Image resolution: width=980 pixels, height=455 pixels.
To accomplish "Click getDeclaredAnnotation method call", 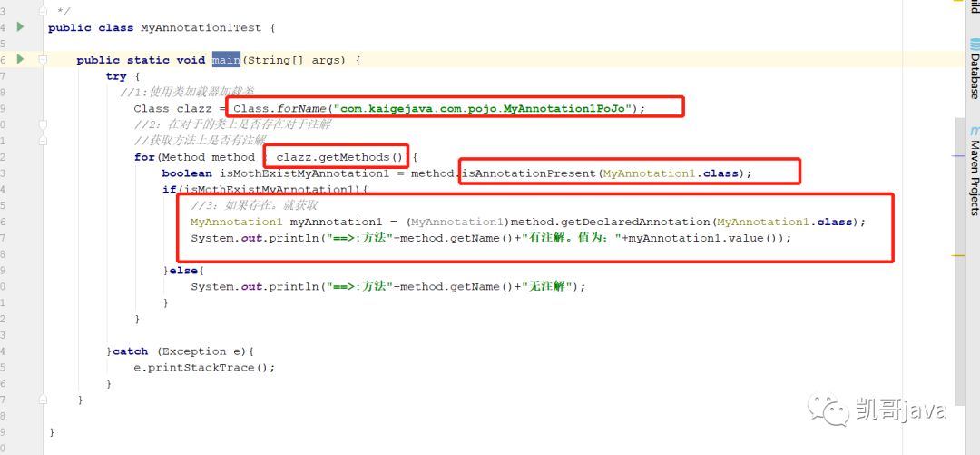I will click(636, 222).
